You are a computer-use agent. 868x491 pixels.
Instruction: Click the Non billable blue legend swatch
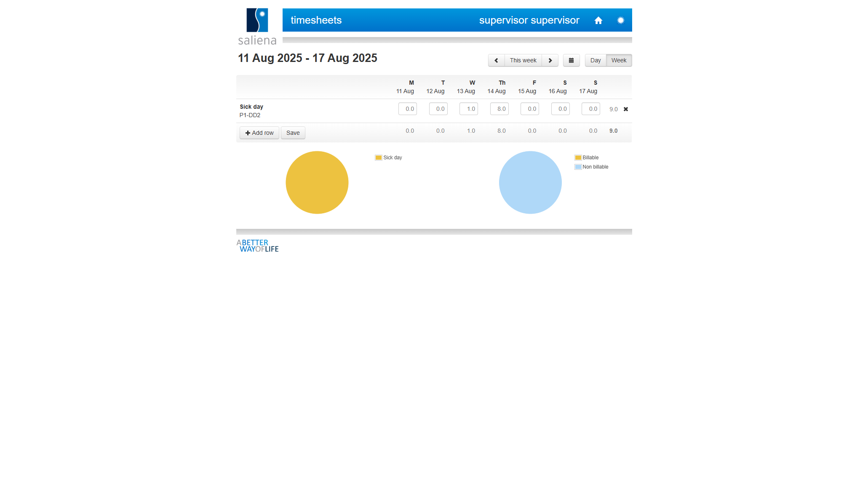click(x=578, y=167)
